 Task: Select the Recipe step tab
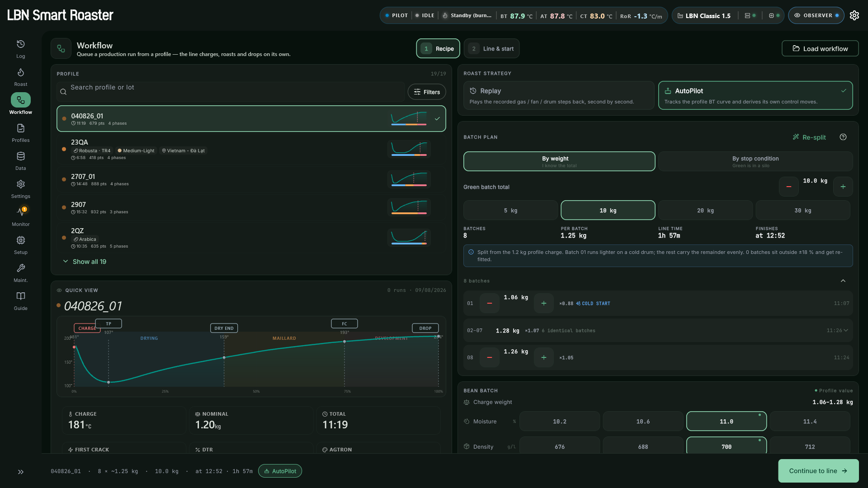(438, 49)
